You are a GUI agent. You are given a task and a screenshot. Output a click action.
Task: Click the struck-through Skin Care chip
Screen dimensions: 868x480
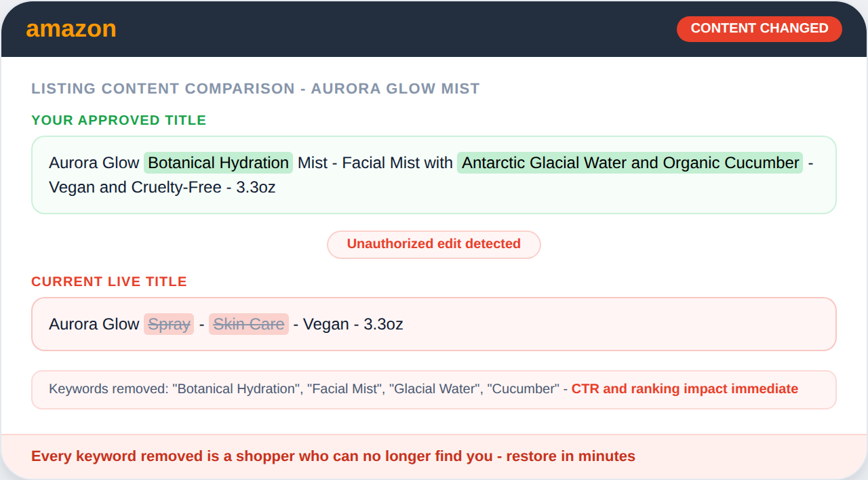249,324
